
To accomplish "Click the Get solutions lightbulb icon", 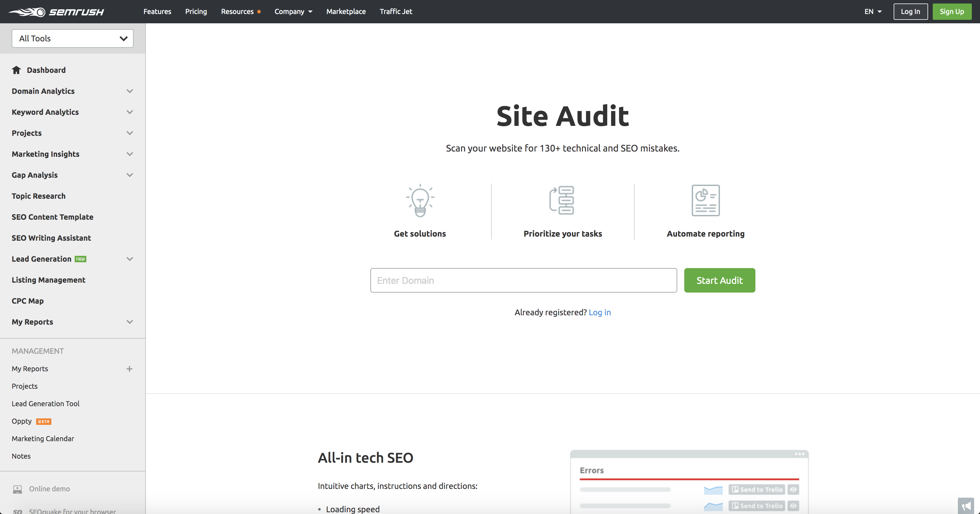I will 420,201.
